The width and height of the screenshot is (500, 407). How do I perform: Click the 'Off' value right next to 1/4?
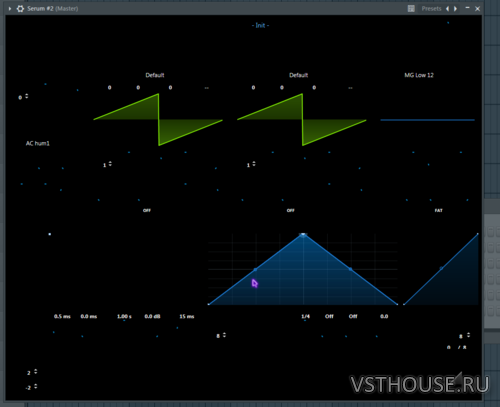(x=329, y=316)
